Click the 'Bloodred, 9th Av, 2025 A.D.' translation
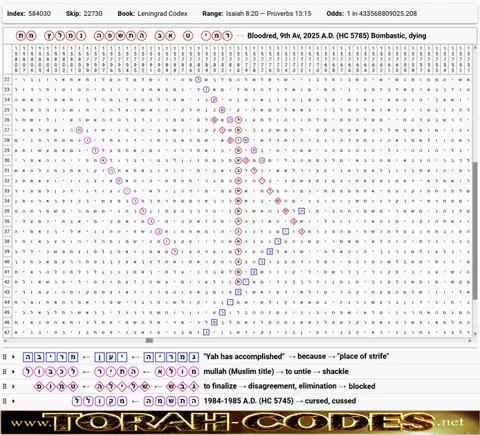The width and height of the screenshot is (480, 435). click(x=337, y=36)
